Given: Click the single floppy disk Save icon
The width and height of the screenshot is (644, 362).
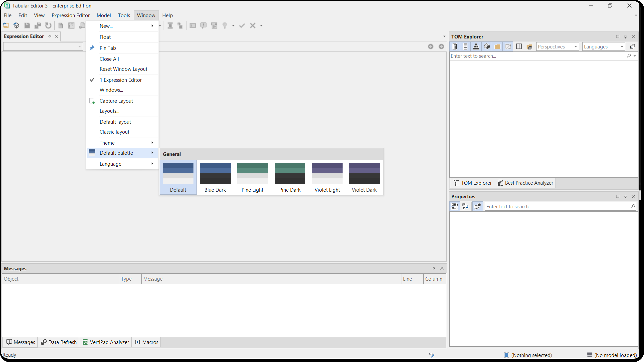Looking at the screenshot, I should (x=27, y=25).
